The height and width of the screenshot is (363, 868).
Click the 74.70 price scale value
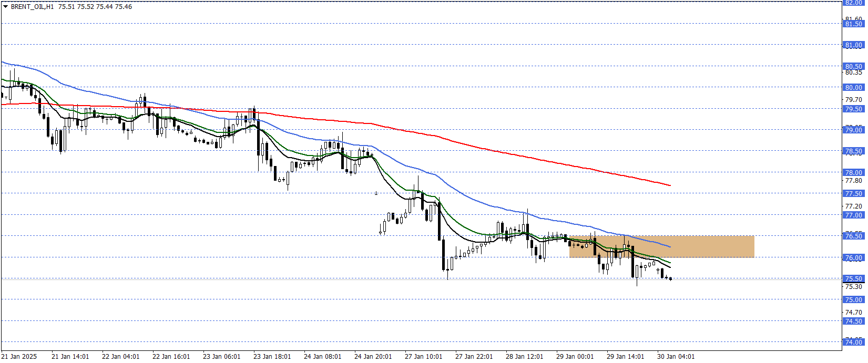853,313
